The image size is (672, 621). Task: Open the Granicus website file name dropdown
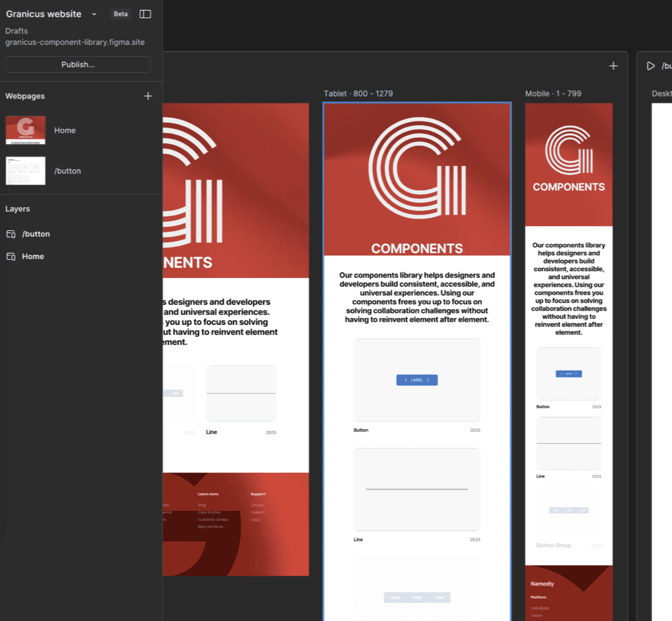(x=94, y=14)
